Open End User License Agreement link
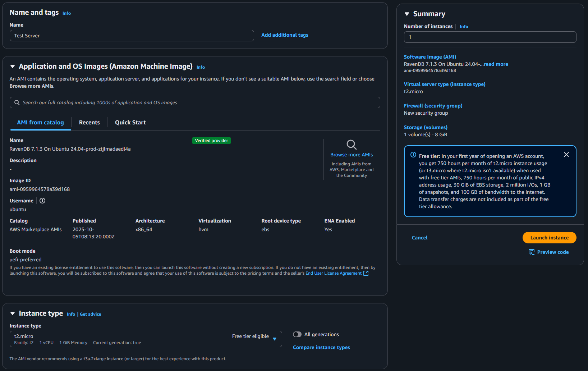Image resolution: width=588 pixels, height=371 pixels. point(334,273)
